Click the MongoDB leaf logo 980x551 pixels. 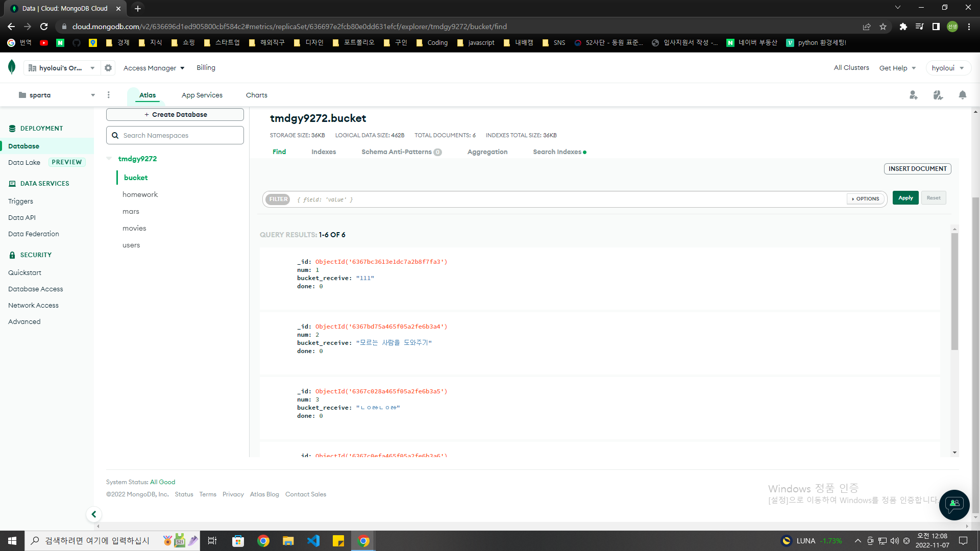point(12,67)
